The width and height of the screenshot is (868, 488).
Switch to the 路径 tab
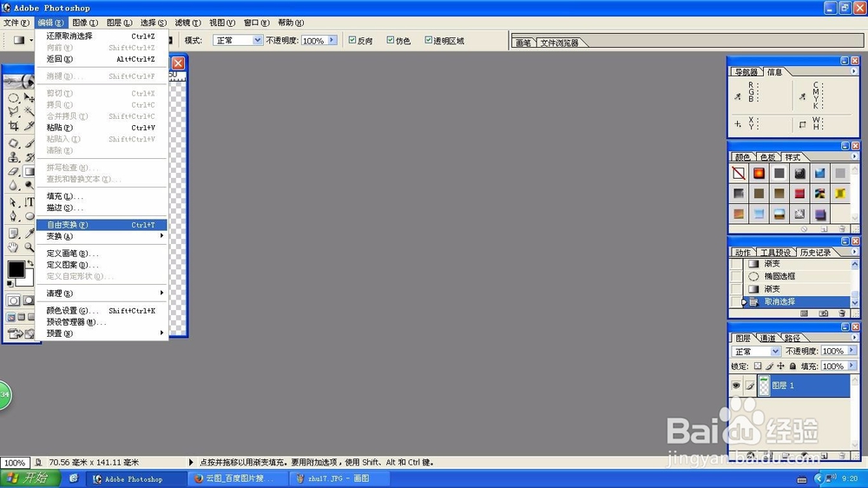pyautogui.click(x=792, y=338)
